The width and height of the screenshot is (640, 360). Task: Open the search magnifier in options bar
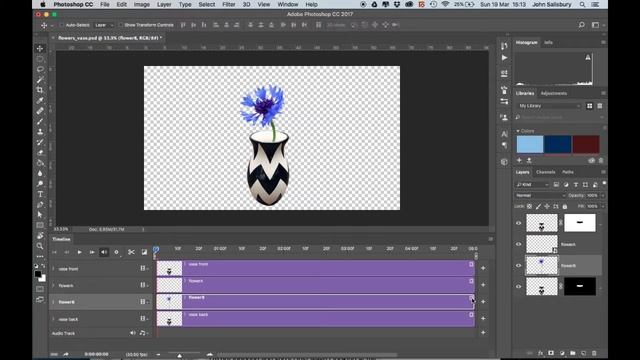point(582,25)
